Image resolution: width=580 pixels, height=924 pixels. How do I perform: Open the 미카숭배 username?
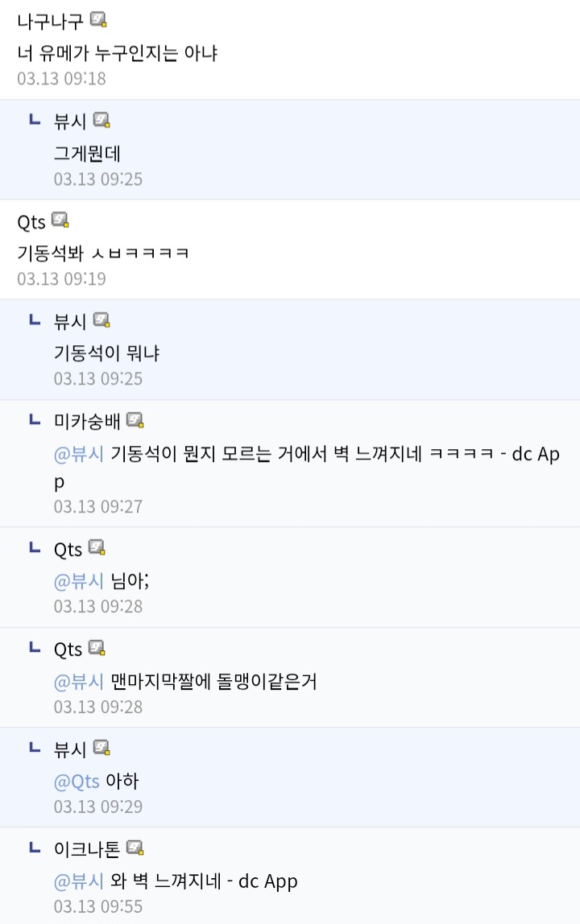coord(87,421)
